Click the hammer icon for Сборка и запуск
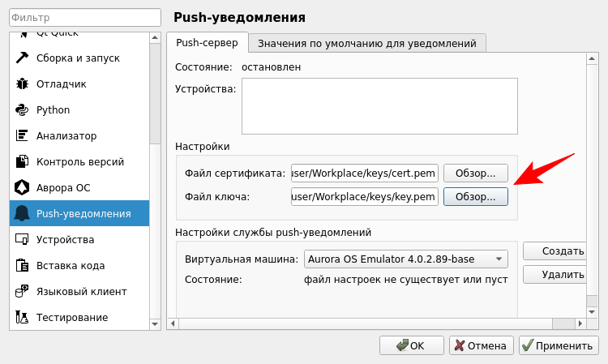This screenshot has height=364, width=608. pyautogui.click(x=22, y=58)
